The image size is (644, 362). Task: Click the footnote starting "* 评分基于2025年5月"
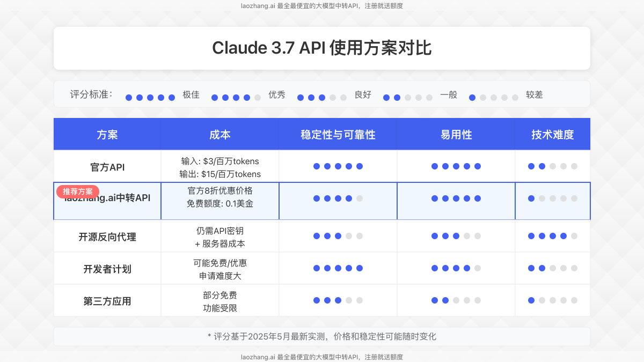322,337
